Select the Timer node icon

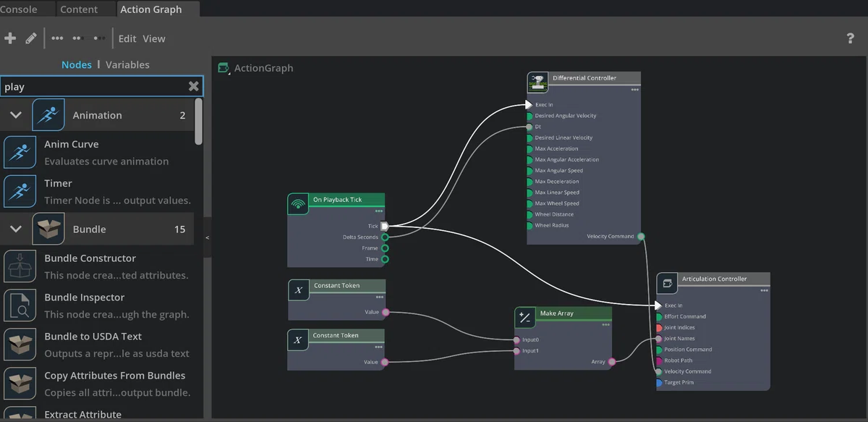click(x=20, y=191)
